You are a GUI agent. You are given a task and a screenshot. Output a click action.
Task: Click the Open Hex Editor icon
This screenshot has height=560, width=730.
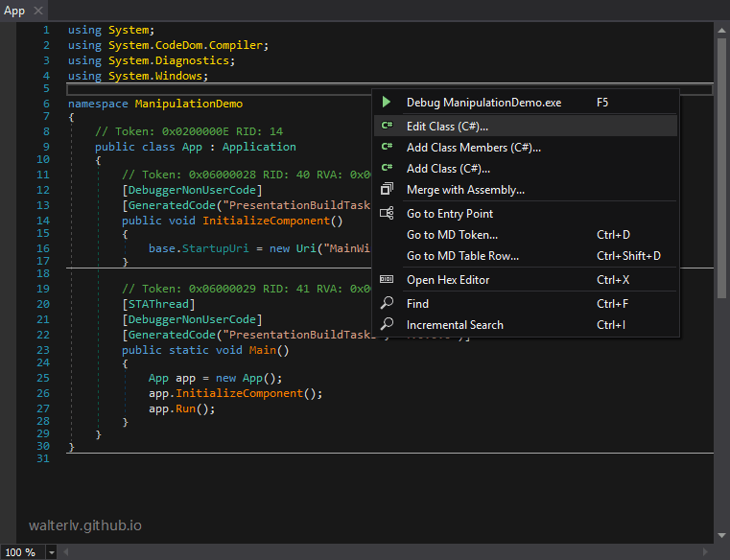tap(387, 279)
